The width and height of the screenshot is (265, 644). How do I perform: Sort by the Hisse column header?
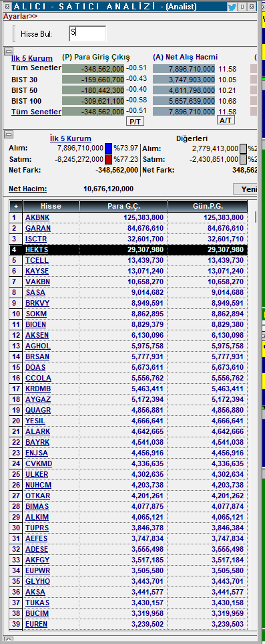pyautogui.click(x=51, y=206)
